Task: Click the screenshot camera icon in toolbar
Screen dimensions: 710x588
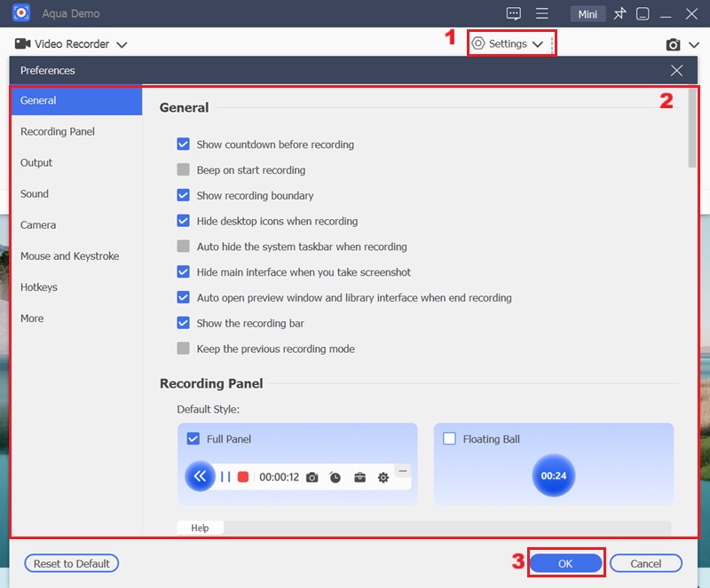Action: (674, 44)
